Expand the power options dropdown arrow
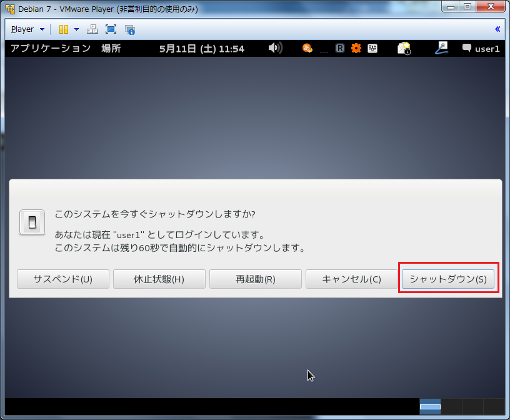510x420 pixels. pyautogui.click(x=76, y=29)
